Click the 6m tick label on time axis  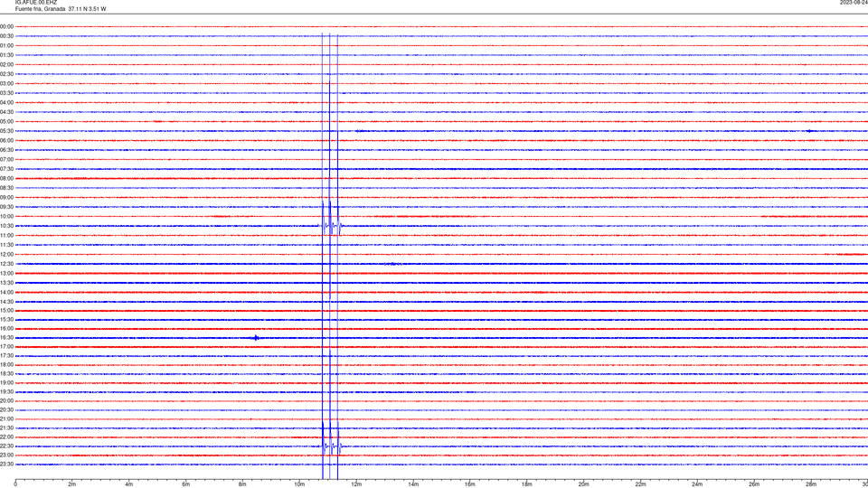[x=186, y=484]
